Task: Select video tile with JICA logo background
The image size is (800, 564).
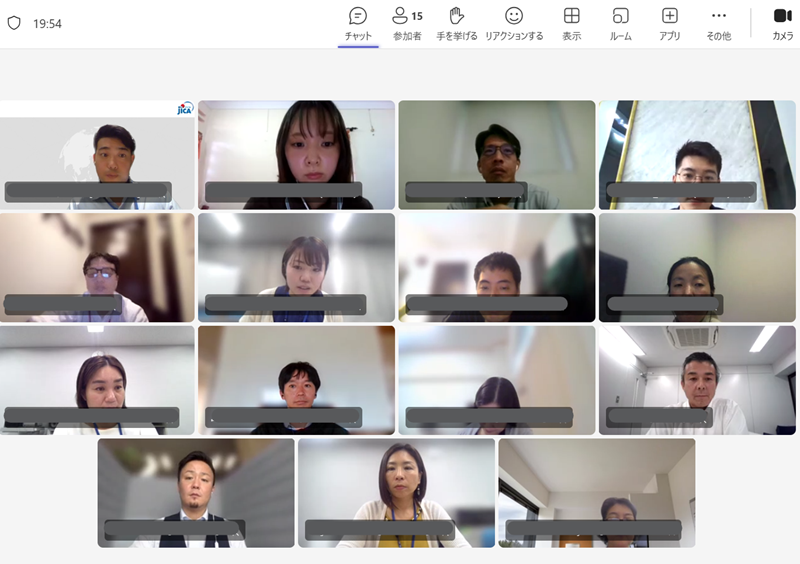Action: (97, 155)
